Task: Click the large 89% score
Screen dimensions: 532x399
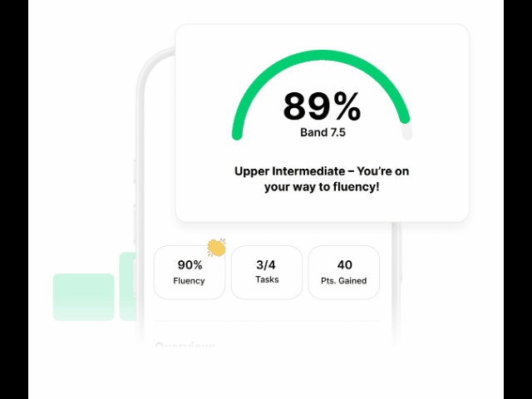Action: [322, 107]
